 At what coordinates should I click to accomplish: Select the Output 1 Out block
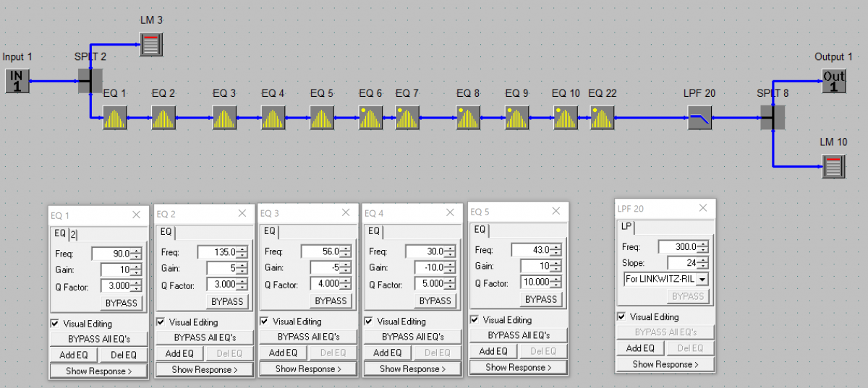click(834, 81)
